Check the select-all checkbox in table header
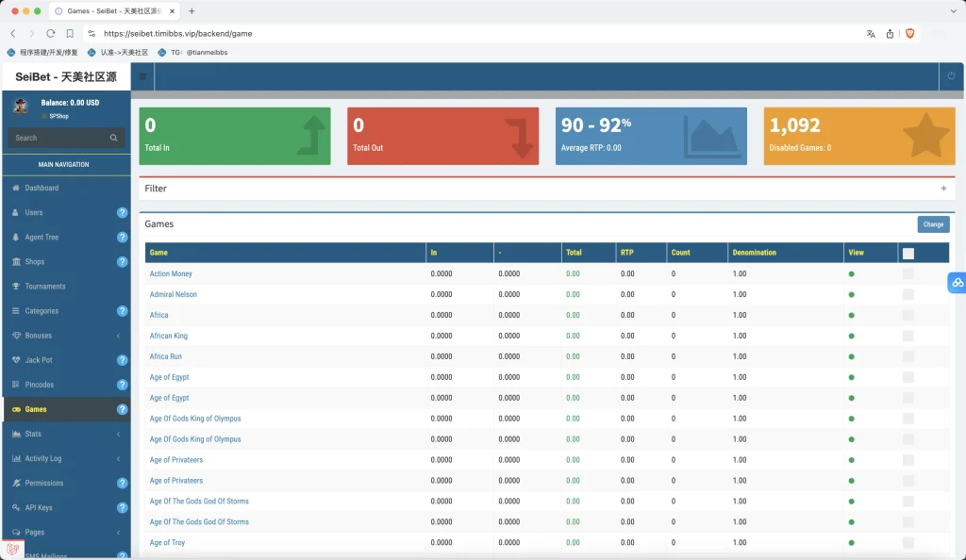This screenshot has height=560, width=966. (908, 253)
